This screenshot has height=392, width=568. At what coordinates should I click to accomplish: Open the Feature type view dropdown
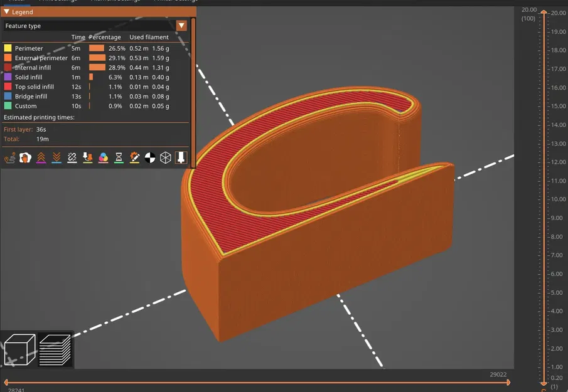(181, 26)
